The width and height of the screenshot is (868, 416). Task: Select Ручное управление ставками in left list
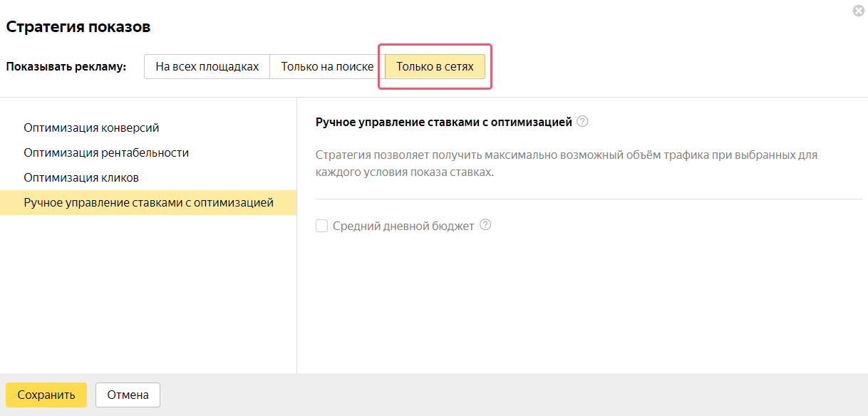click(x=148, y=202)
